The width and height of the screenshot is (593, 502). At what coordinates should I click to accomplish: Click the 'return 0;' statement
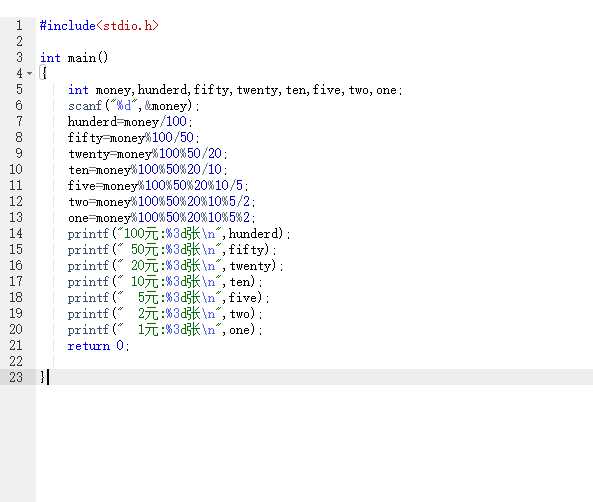[x=98, y=346]
